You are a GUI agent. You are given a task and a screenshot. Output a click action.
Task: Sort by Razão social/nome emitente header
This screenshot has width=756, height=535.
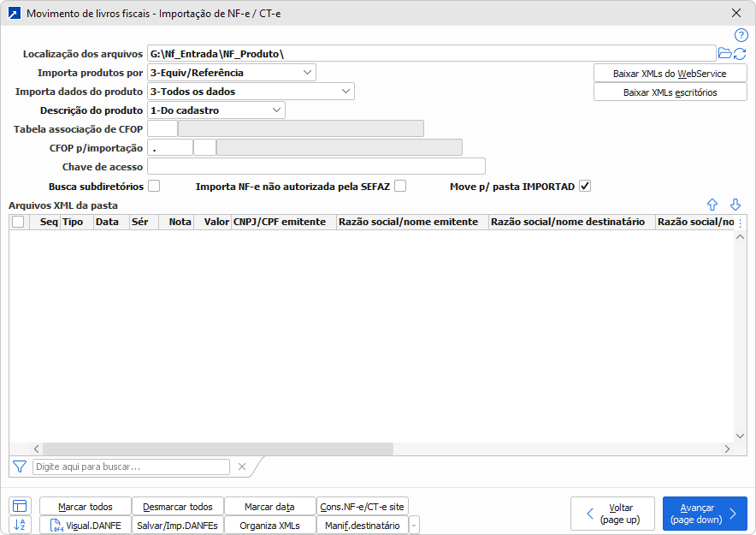(x=413, y=222)
